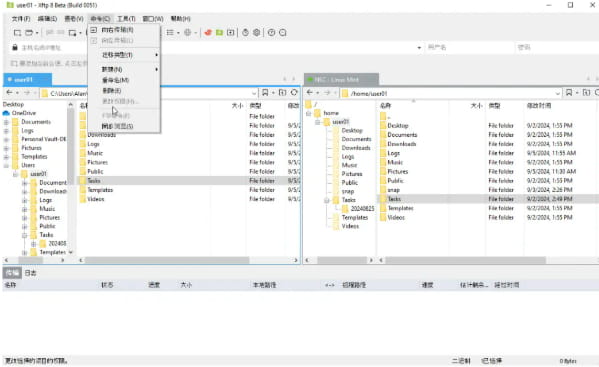
Task: Click the green toolbar icon beside the red bird
Action: 219,33
